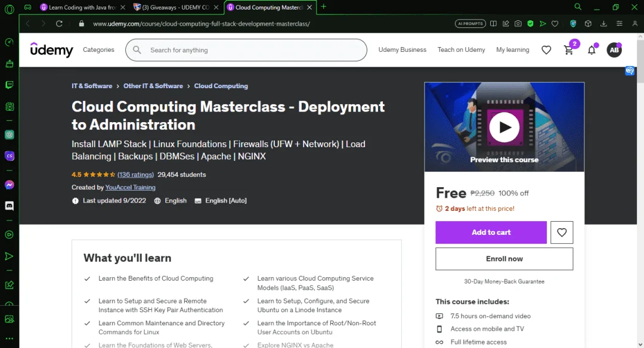This screenshot has width=644, height=348.
Task: Open the browser profile person icon
Action: pyautogui.click(x=635, y=24)
